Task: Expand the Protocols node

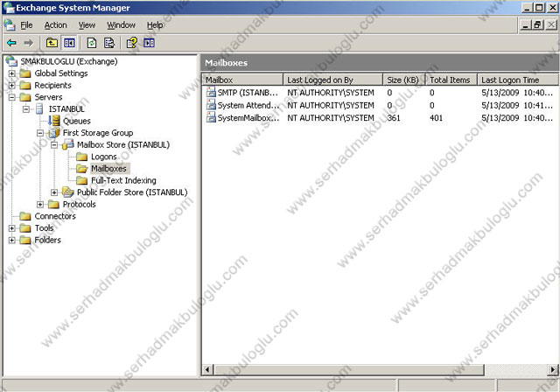Action: 40,204
